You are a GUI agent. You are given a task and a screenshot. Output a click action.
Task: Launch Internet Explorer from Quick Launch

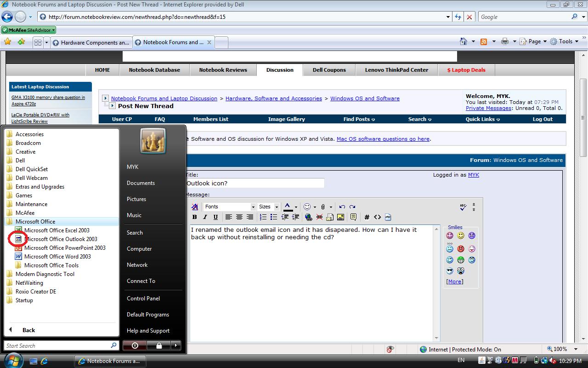tap(44, 361)
